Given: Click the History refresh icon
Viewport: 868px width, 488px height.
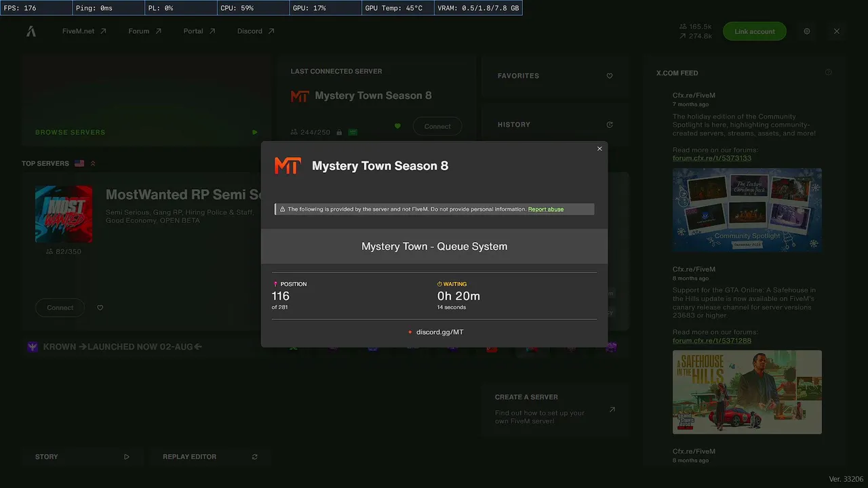Looking at the screenshot, I should pyautogui.click(x=610, y=125).
